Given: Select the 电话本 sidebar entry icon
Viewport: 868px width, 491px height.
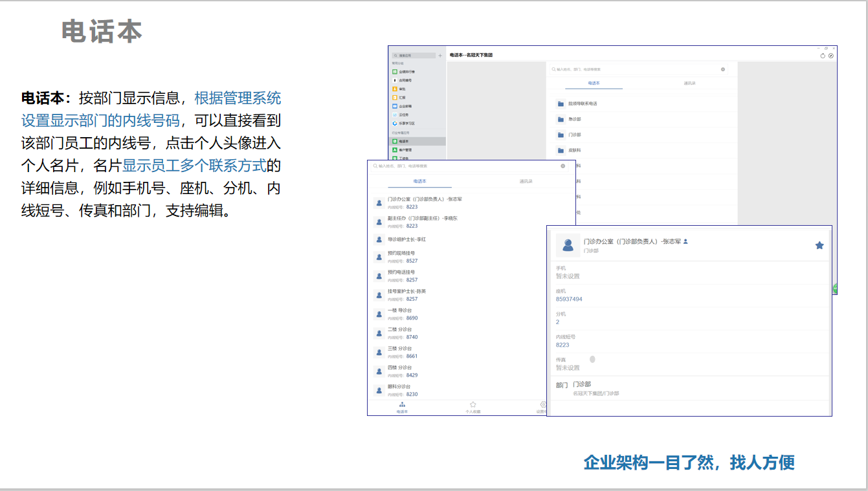Looking at the screenshot, I should (394, 141).
